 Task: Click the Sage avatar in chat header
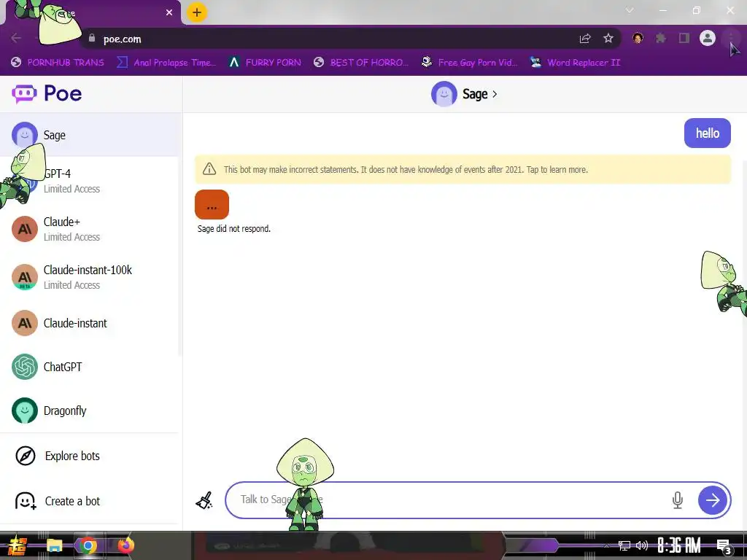coord(444,94)
